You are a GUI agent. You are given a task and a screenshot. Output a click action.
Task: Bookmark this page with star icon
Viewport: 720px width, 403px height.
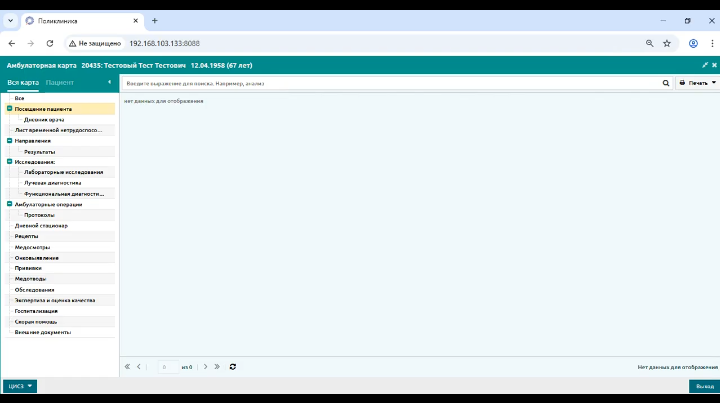(x=667, y=44)
